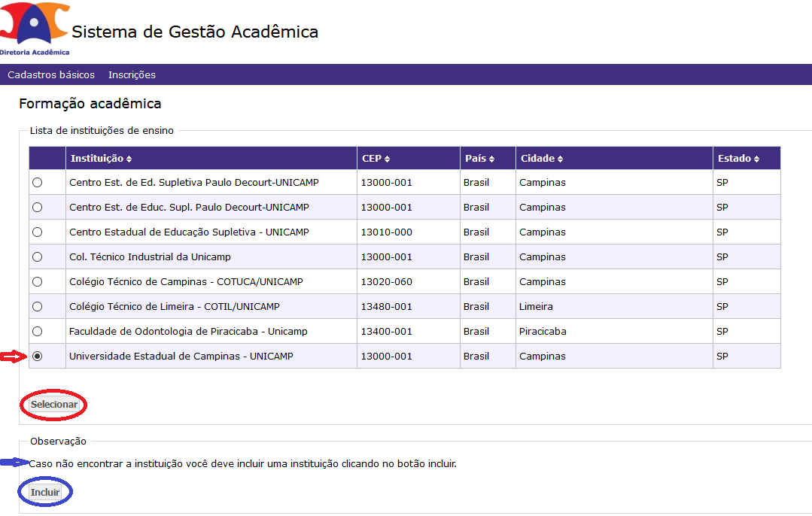Sort table by Instituição column
812x516 pixels.
click(x=102, y=159)
